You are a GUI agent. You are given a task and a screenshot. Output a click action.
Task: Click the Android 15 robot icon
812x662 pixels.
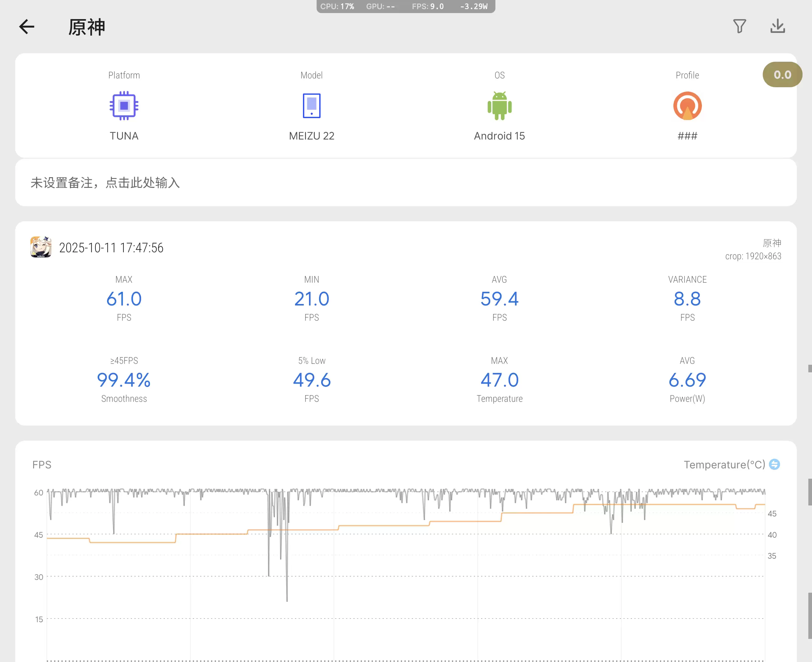pos(499,106)
